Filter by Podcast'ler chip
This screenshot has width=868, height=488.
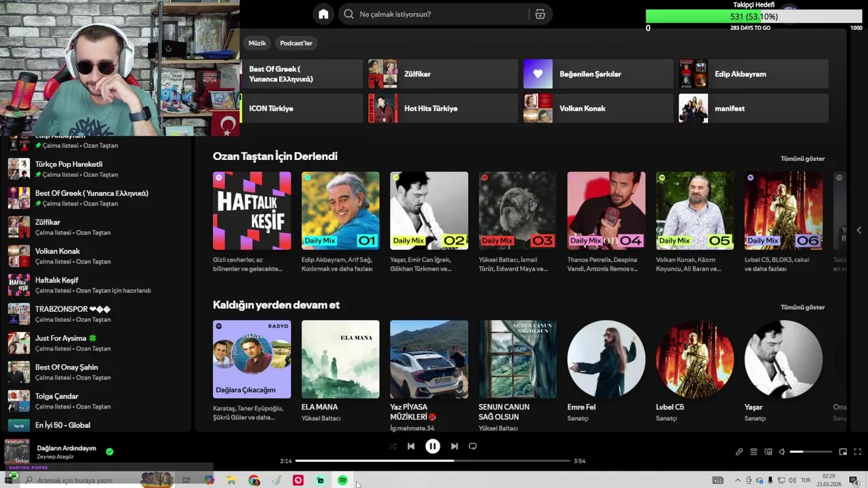(x=296, y=43)
